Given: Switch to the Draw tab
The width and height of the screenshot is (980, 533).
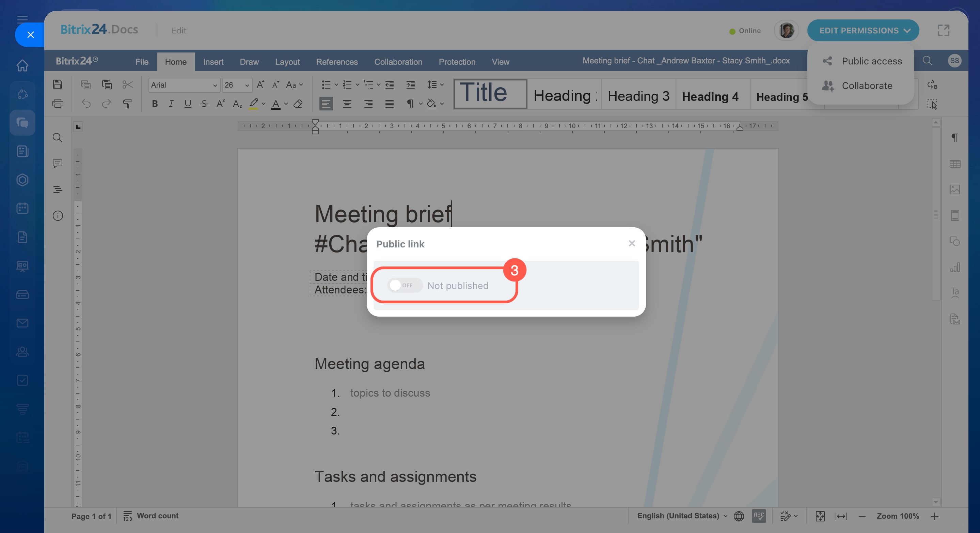Looking at the screenshot, I should 249,62.
